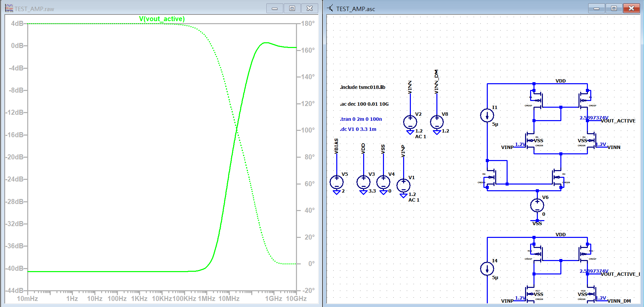Click the VINP net label above V1

[x=403, y=151]
